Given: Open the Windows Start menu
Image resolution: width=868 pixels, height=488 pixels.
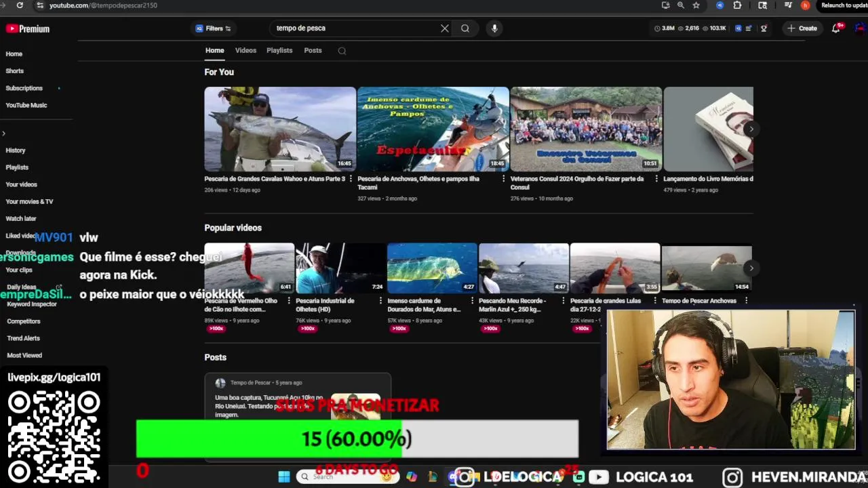Looking at the screenshot, I should [x=284, y=476].
